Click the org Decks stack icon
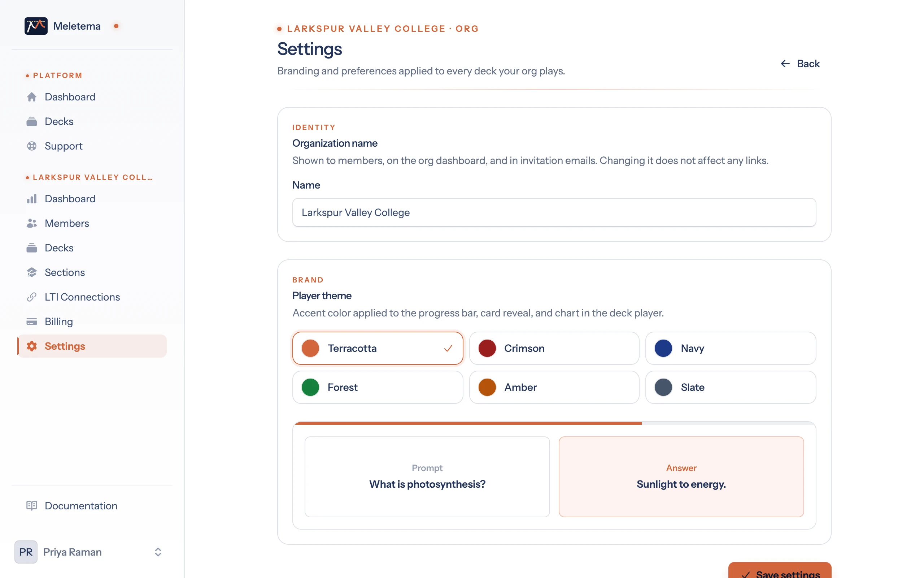The height and width of the screenshot is (578, 924). [32, 248]
